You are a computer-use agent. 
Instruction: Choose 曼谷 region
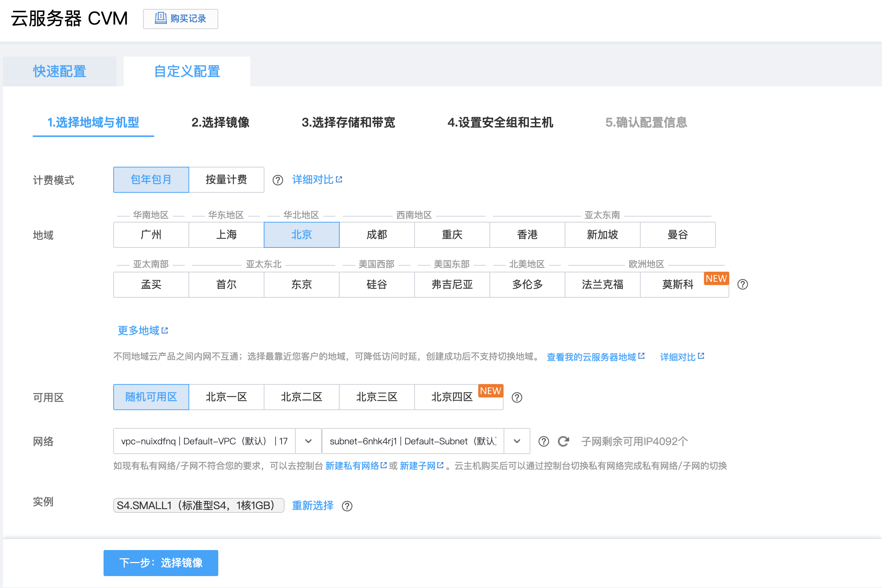[678, 235]
